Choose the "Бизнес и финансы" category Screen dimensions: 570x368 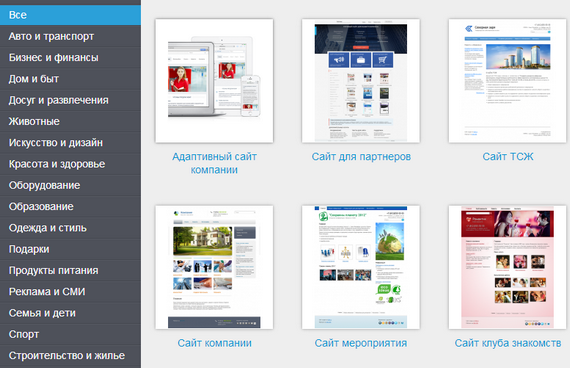tap(70, 57)
